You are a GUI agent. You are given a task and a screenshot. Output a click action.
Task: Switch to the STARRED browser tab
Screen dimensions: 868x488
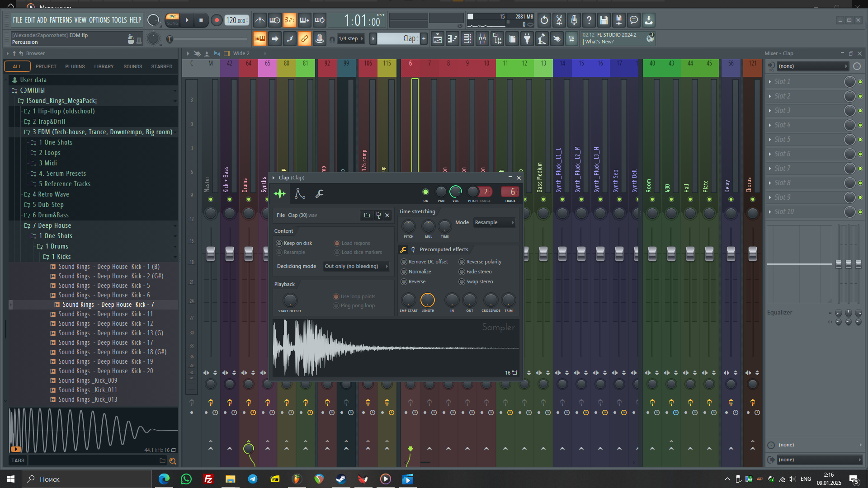point(161,66)
